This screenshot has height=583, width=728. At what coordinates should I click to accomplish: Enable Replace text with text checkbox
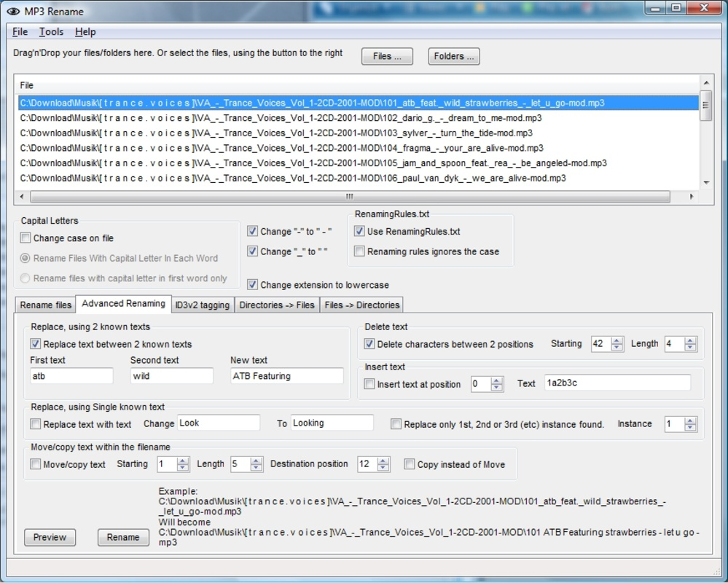click(x=35, y=424)
